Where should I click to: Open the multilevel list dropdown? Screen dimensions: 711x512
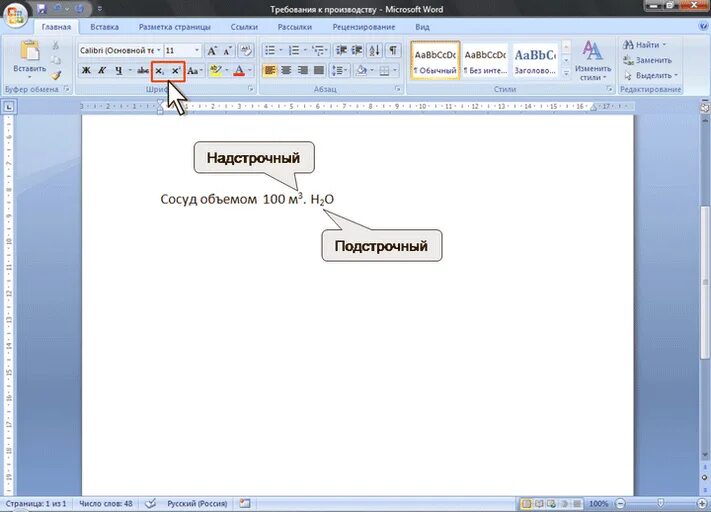point(327,50)
